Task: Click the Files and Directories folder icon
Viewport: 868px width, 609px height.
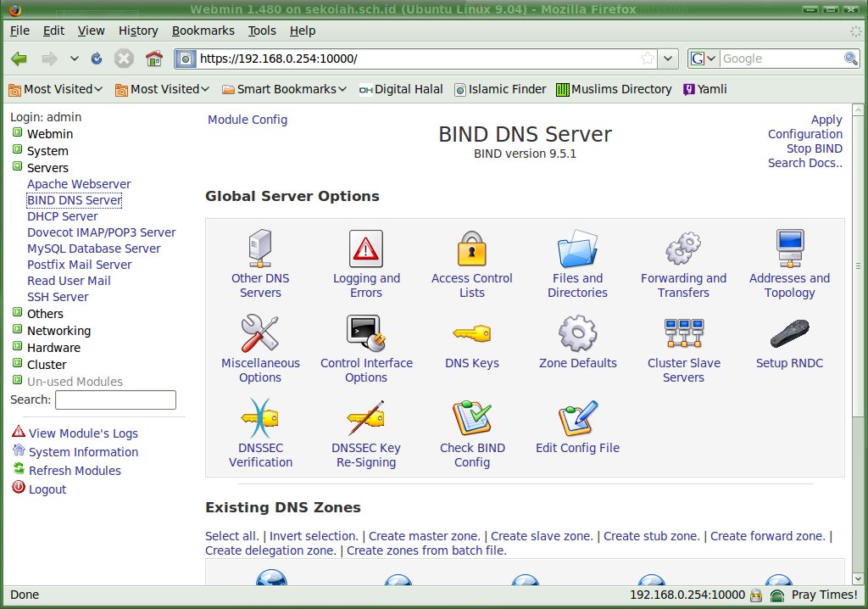Action: pos(577,249)
